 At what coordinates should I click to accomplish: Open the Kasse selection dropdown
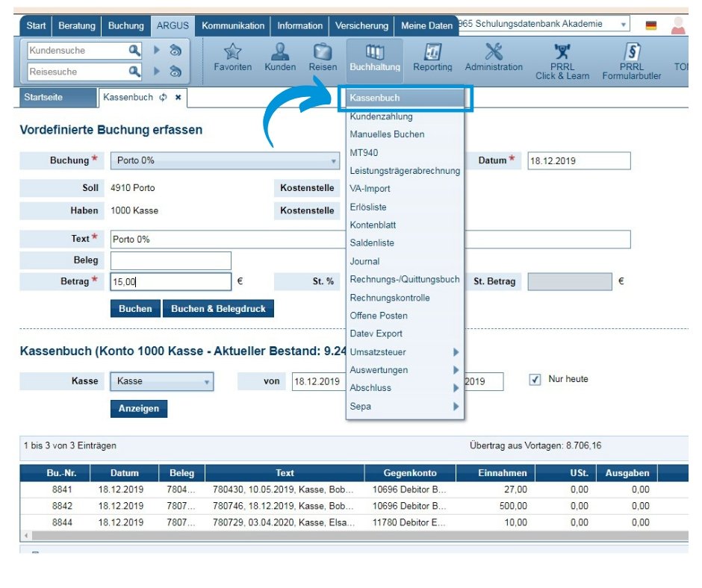(x=207, y=382)
